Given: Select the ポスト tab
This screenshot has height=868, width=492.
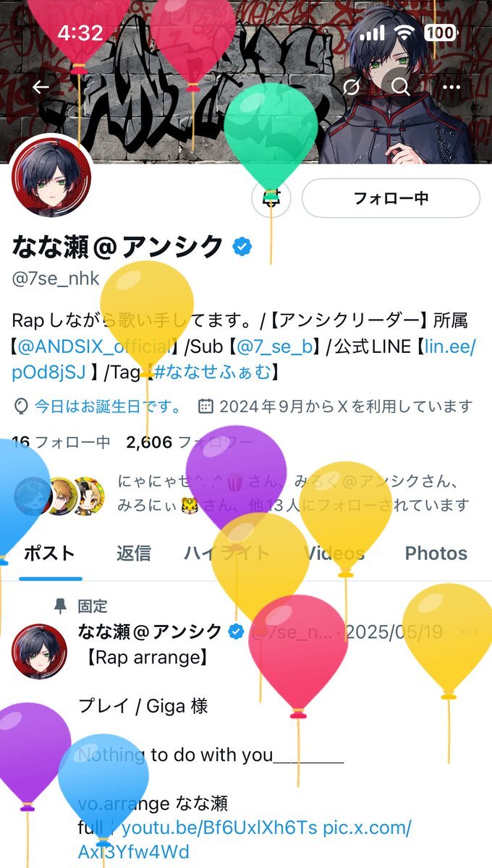Looking at the screenshot, I should (x=50, y=553).
